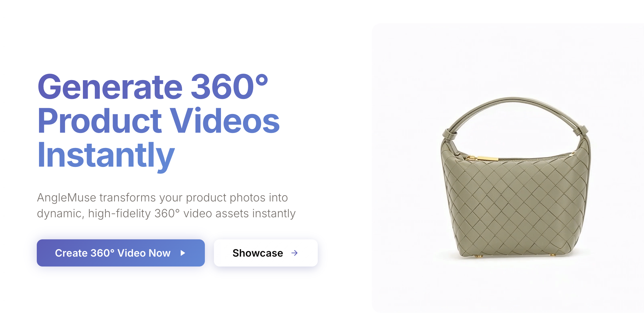
Task: Click the Generate 360° Product Videos heading
Action: coord(158,121)
